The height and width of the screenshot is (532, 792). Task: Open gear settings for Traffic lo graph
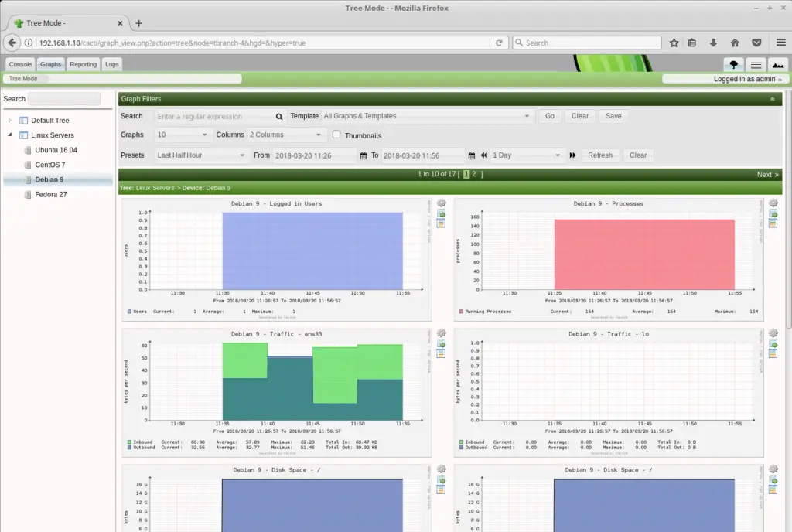point(773,333)
